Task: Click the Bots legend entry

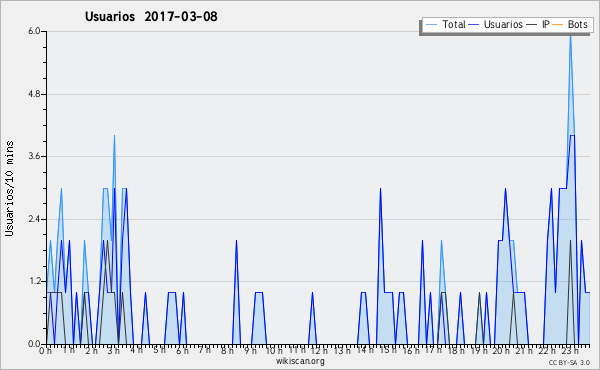Action: pos(570,24)
